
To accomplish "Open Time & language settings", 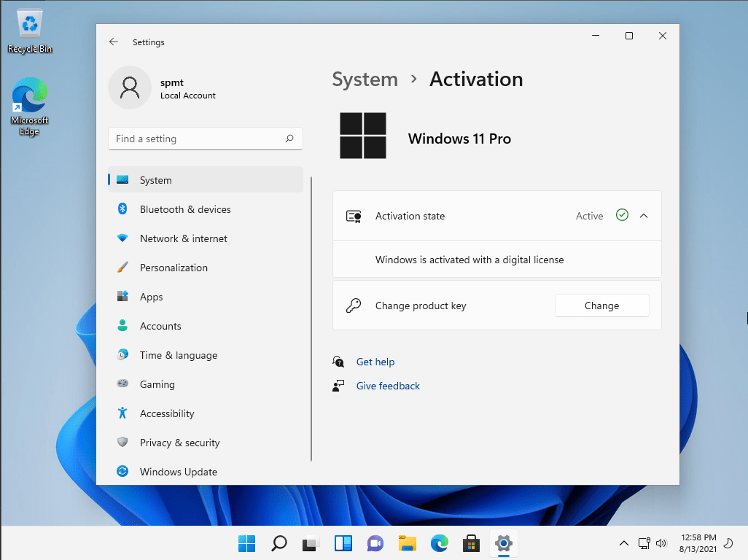I will pyautogui.click(x=206, y=354).
